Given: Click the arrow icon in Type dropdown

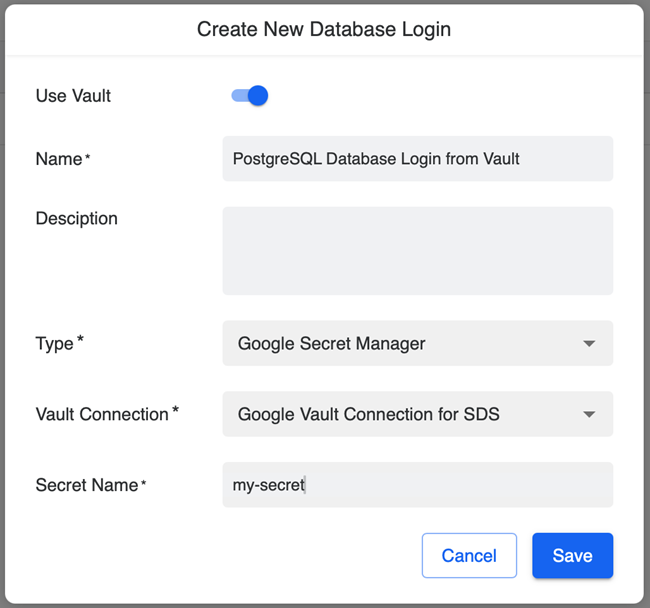Looking at the screenshot, I should (589, 344).
